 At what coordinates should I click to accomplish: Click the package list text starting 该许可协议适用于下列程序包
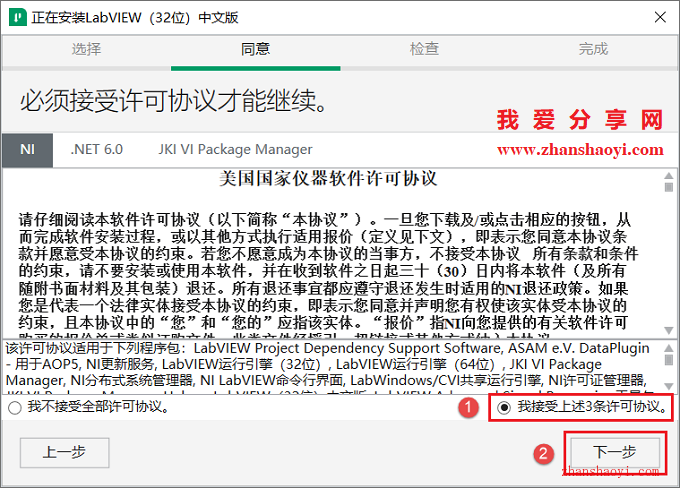coord(328,367)
